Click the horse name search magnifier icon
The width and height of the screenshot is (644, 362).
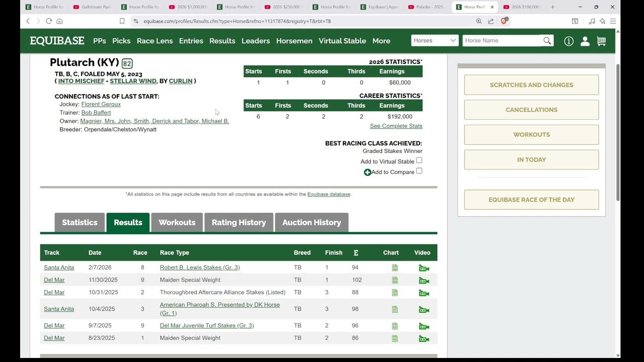pyautogui.click(x=547, y=41)
